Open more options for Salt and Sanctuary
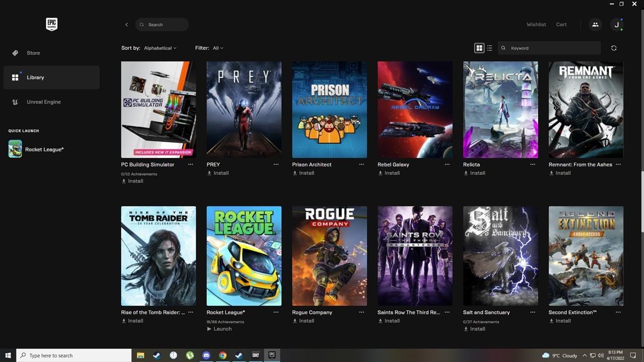The width and height of the screenshot is (644, 362). (x=532, y=312)
